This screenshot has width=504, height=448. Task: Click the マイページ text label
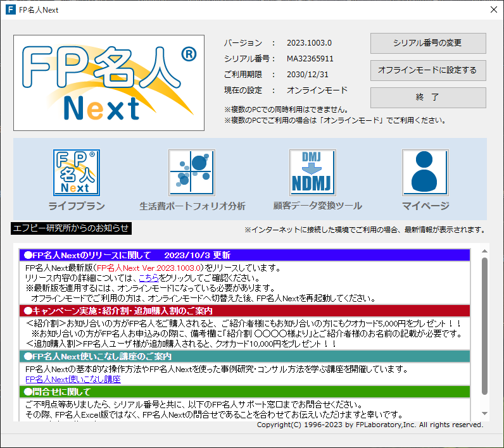pyautogui.click(x=425, y=206)
